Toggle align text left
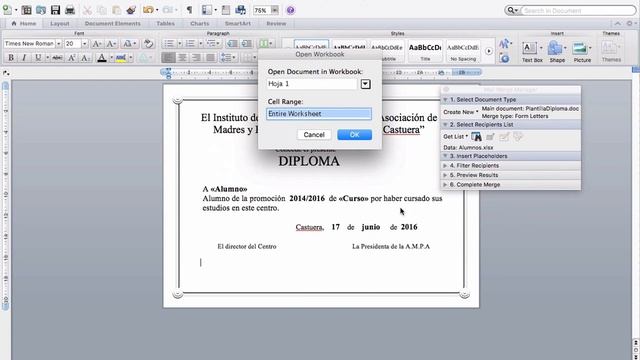Image resolution: width=640 pixels, height=360 pixels. tap(168, 58)
